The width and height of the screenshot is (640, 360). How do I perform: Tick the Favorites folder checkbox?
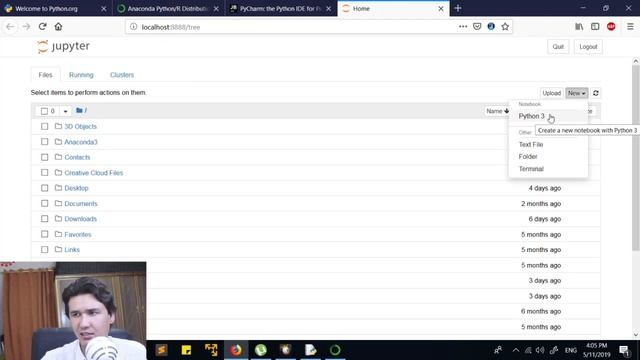point(44,234)
